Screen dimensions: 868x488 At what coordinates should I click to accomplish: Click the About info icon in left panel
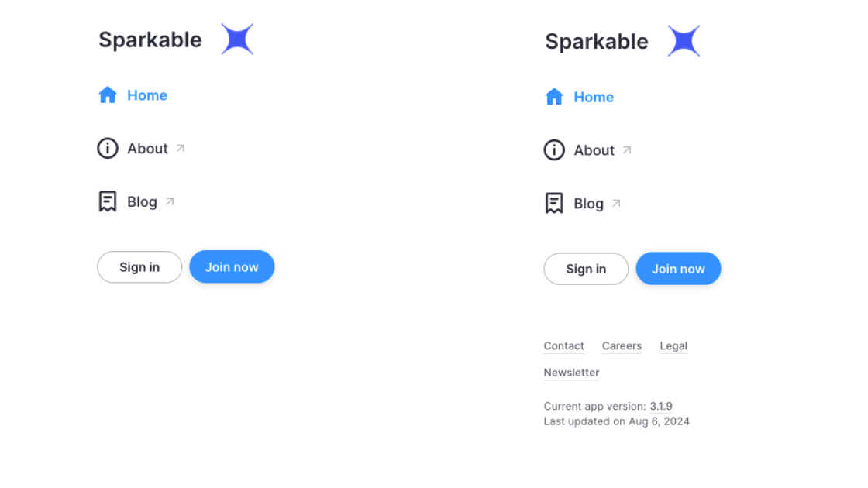108,148
